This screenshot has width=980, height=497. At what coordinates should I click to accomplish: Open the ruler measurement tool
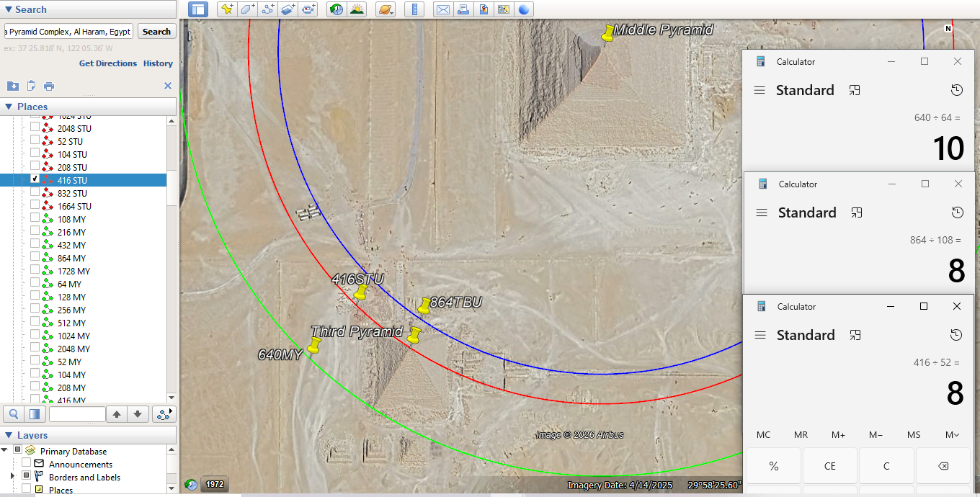coord(414,9)
